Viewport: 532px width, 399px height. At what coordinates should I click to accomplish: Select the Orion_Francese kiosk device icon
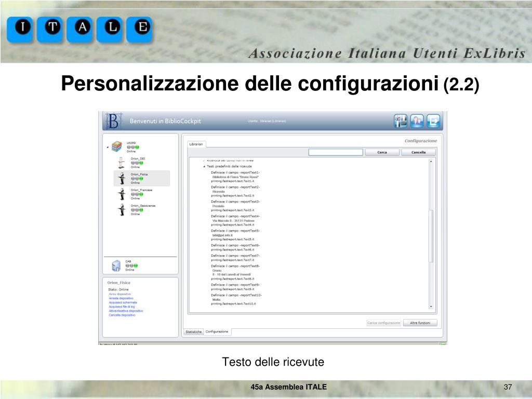coord(122,194)
